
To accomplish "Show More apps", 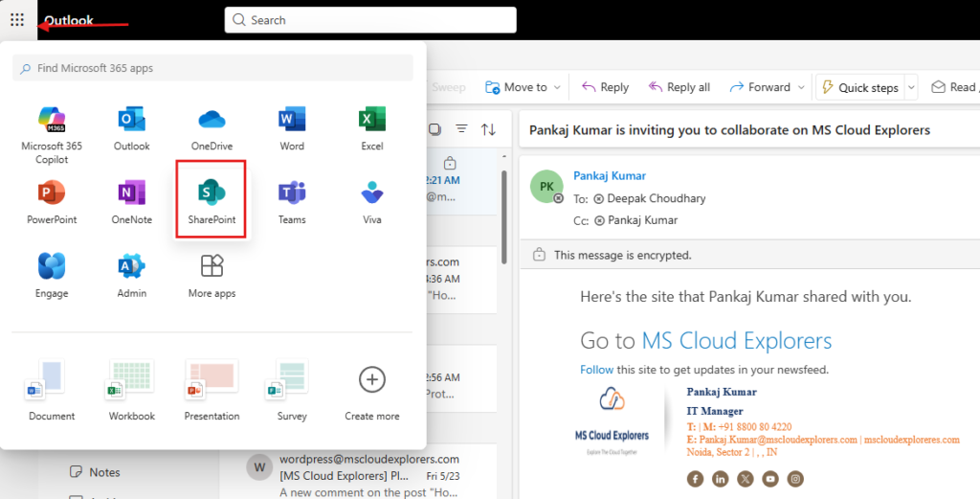I will point(212,275).
